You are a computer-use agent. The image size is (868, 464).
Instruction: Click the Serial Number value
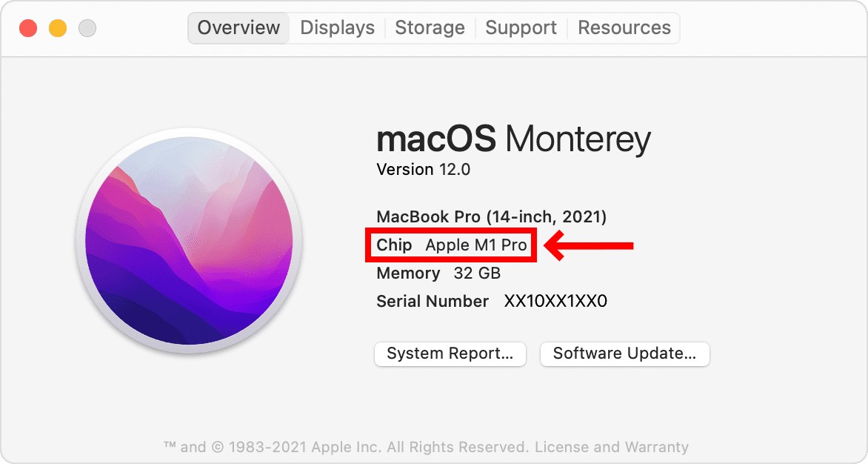point(555,301)
